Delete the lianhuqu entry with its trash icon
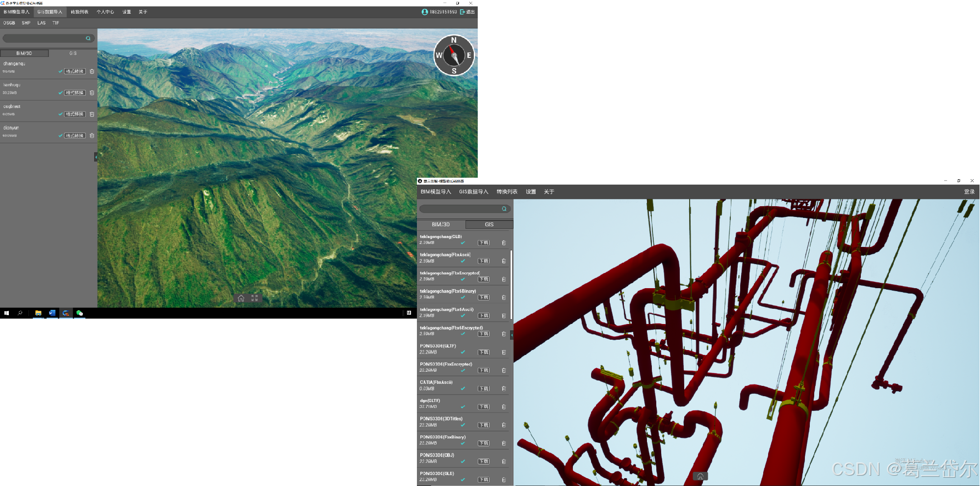Image resolution: width=980 pixels, height=486 pixels. click(92, 93)
